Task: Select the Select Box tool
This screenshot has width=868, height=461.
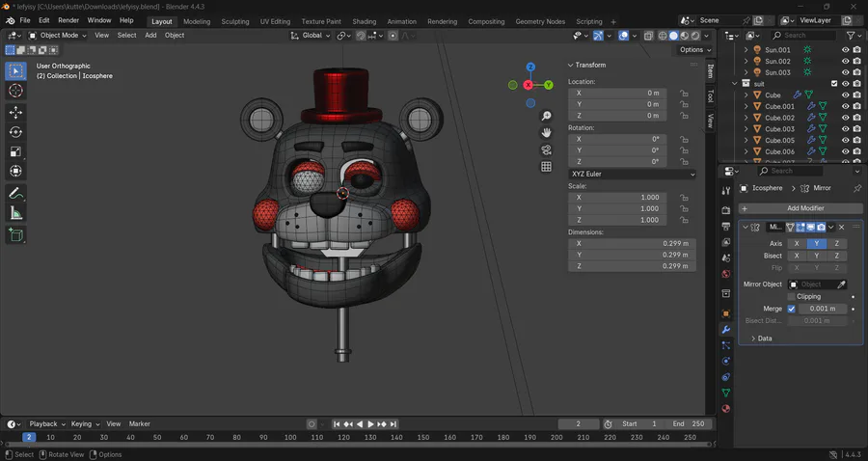Action: point(15,70)
